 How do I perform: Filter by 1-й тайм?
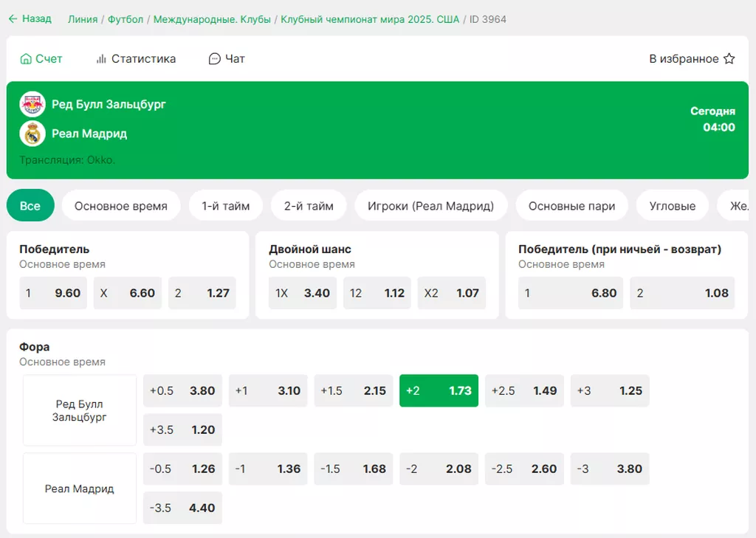point(226,206)
